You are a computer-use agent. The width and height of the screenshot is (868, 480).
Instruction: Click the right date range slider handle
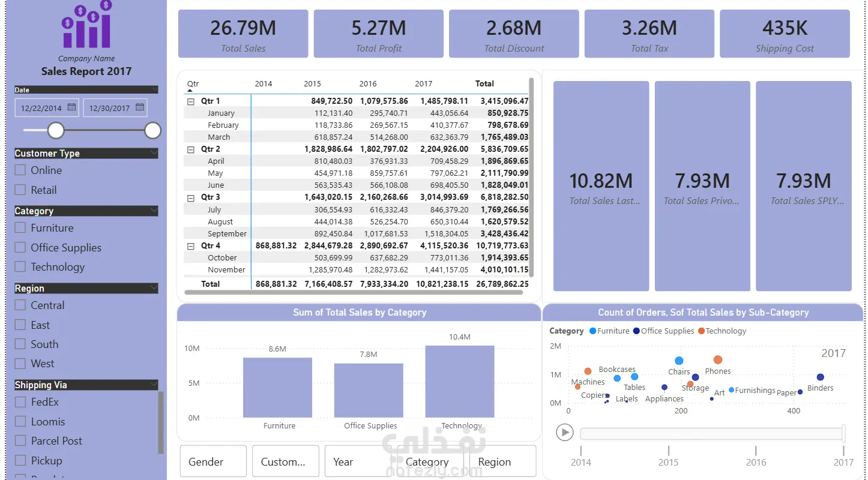click(x=153, y=130)
